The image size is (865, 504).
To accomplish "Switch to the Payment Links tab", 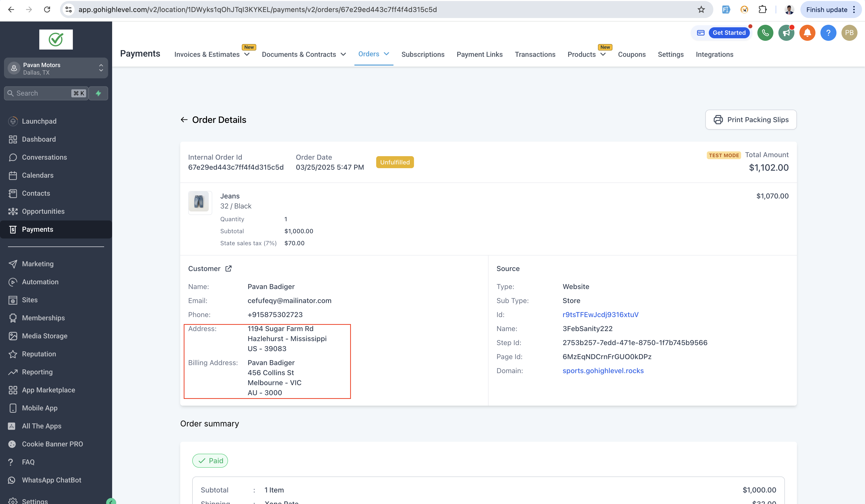I will (x=479, y=54).
